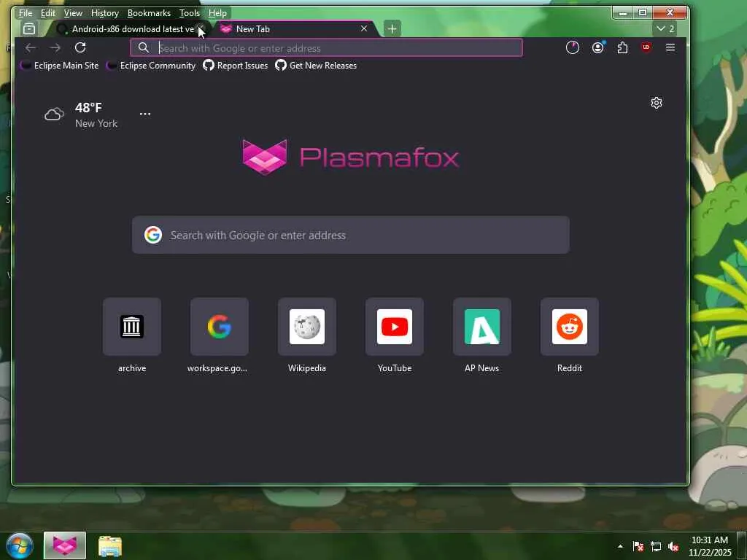Open the Edit menu
The image size is (747, 560).
pos(47,13)
